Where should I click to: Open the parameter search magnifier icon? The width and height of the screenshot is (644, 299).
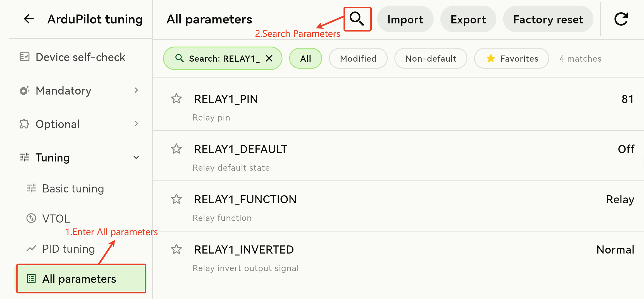(x=357, y=19)
